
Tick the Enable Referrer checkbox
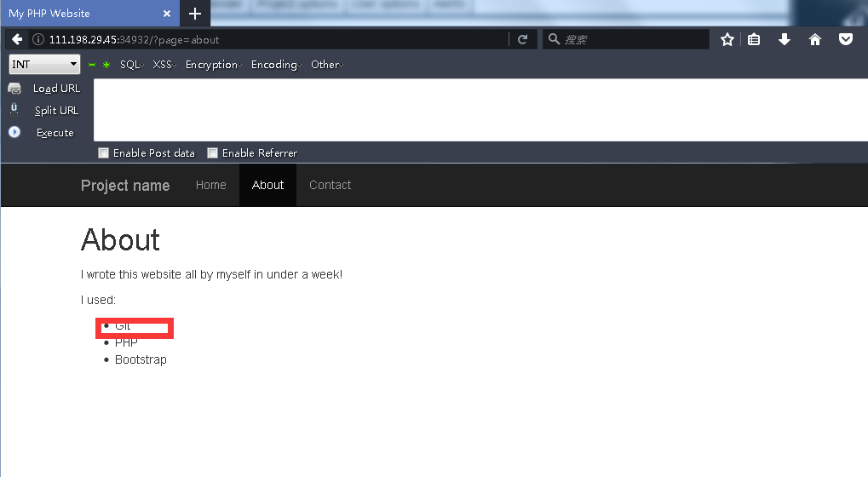pos(213,153)
